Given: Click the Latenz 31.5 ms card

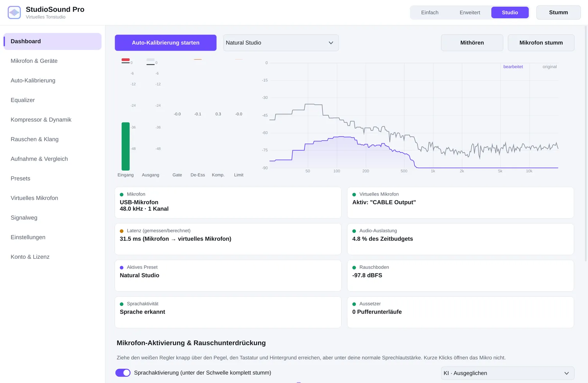Looking at the screenshot, I should point(228,239).
